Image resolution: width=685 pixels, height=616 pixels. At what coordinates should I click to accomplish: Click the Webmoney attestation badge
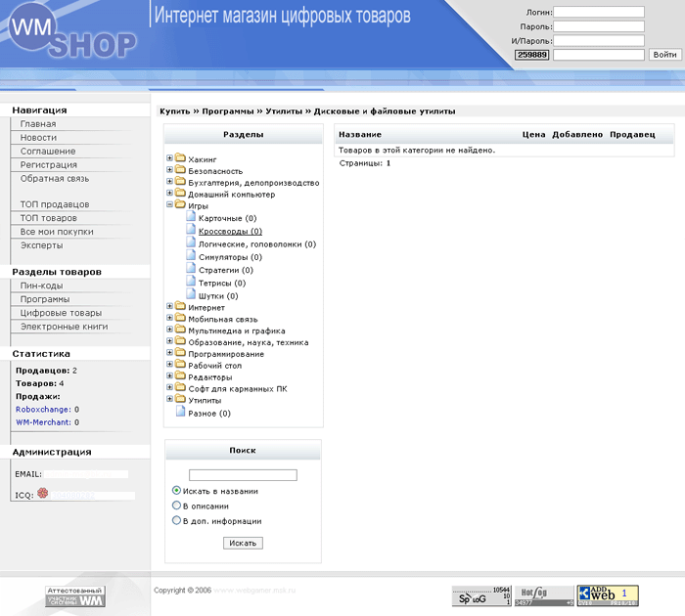75,596
